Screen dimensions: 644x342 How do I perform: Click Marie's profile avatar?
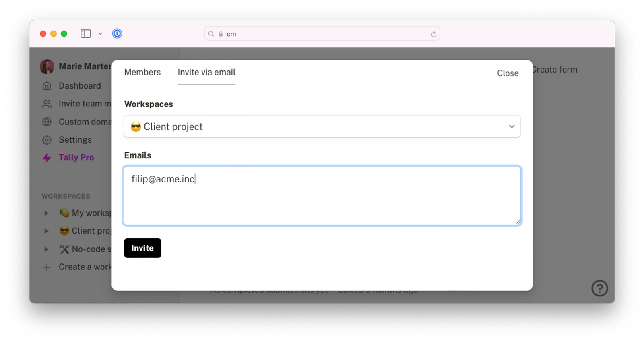tap(47, 66)
